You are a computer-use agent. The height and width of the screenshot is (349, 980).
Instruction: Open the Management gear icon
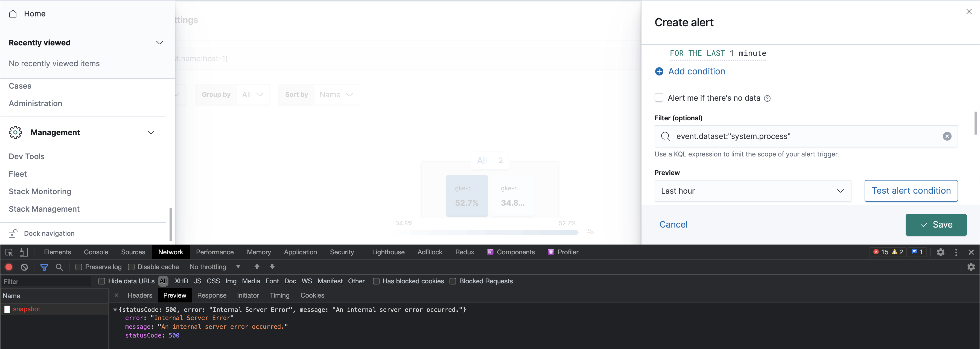(x=15, y=132)
